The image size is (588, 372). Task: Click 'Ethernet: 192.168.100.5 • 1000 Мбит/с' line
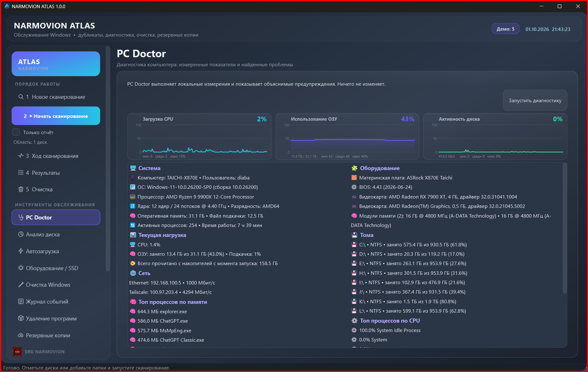tap(172, 283)
